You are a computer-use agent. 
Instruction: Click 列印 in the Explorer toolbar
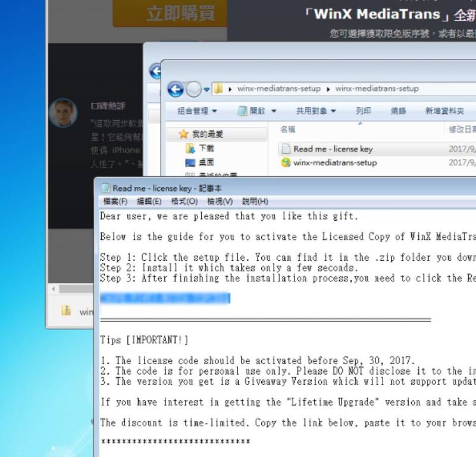(x=364, y=111)
